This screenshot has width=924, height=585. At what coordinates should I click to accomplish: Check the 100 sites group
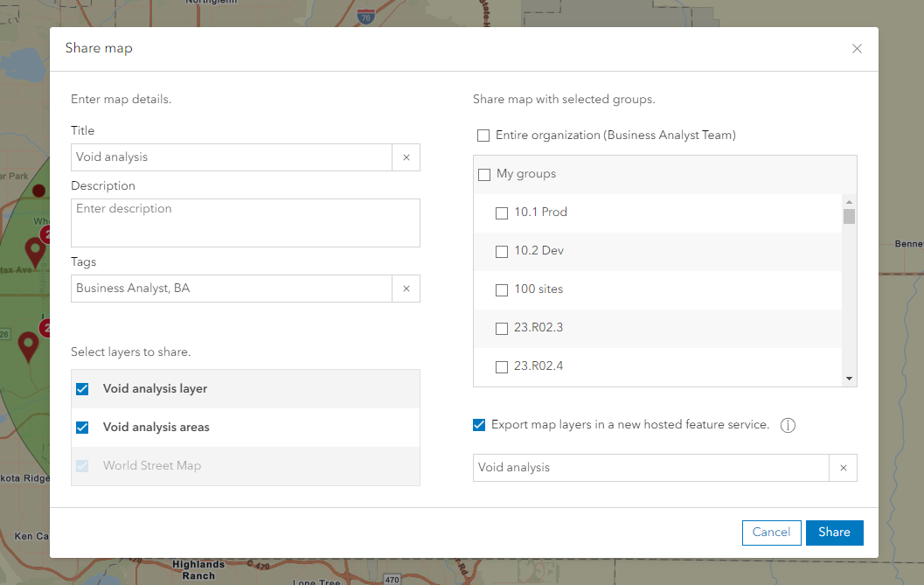501,289
